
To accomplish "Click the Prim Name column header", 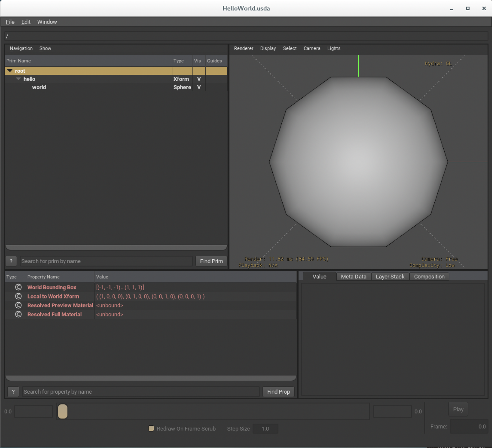I will point(88,61).
